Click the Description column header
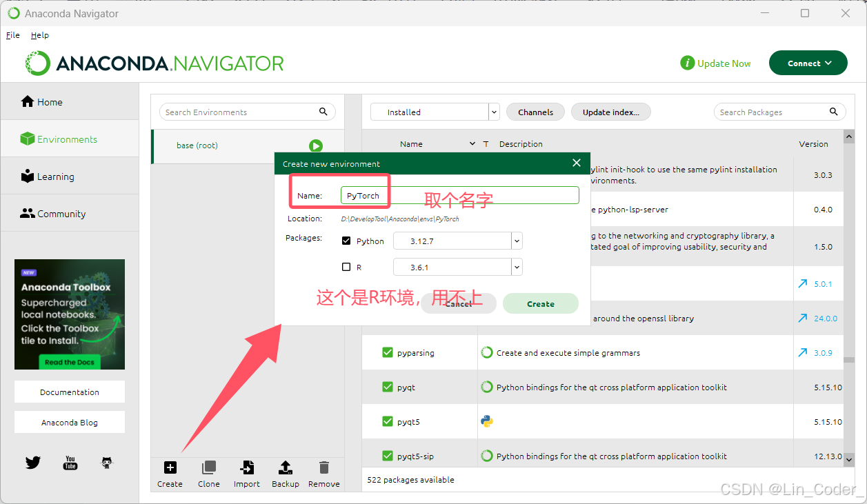 click(521, 144)
